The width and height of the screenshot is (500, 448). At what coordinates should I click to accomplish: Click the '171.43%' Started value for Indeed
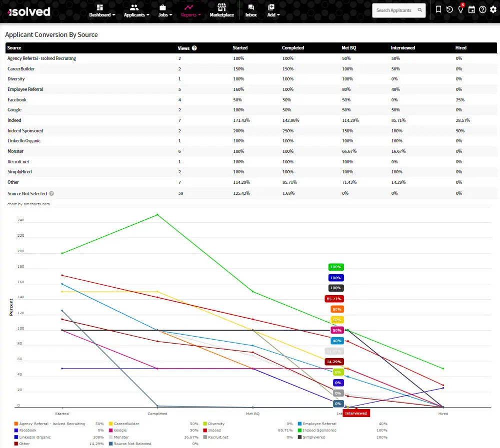tap(241, 120)
